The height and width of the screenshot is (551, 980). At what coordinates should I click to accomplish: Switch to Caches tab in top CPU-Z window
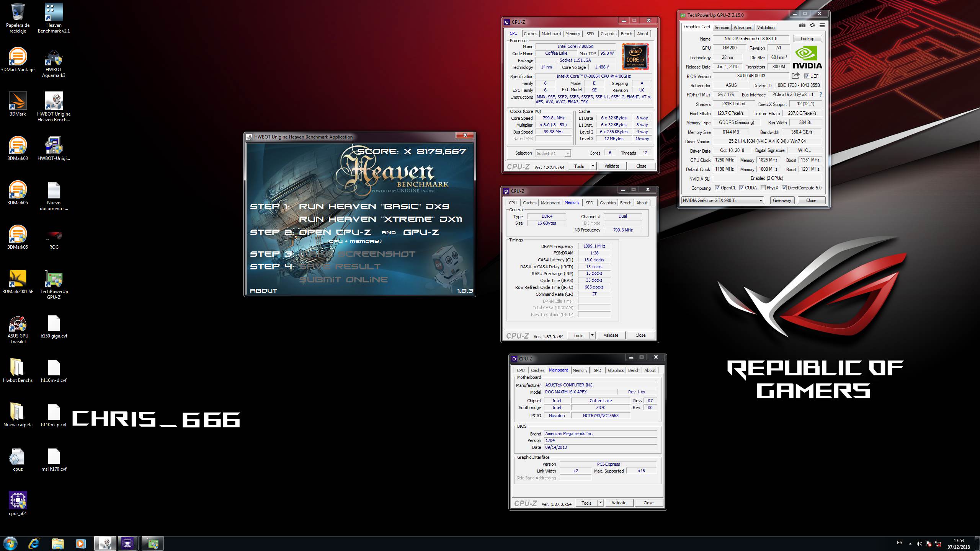pos(530,34)
